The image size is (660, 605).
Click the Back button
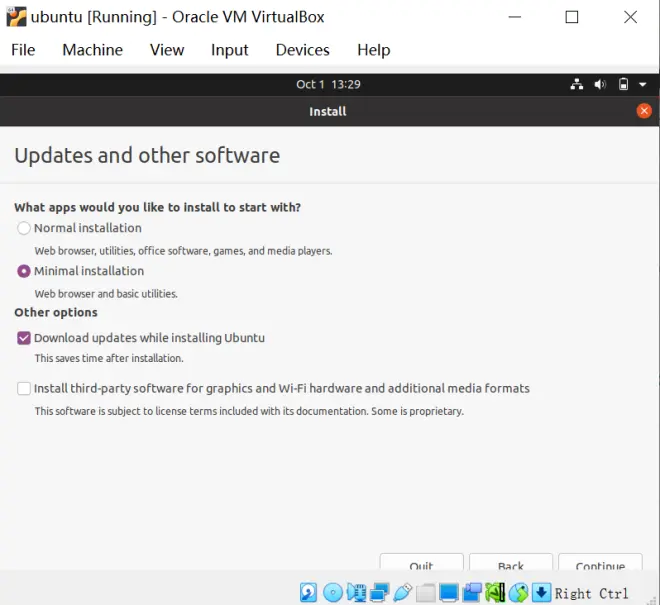click(511, 562)
